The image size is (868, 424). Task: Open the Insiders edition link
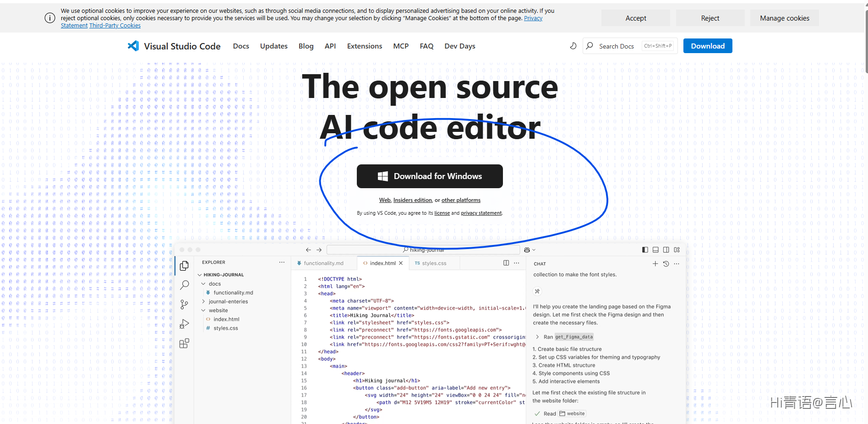412,200
